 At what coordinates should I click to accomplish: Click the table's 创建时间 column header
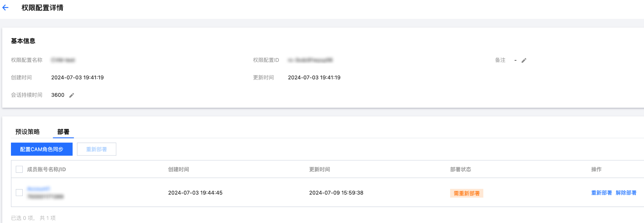click(178, 169)
